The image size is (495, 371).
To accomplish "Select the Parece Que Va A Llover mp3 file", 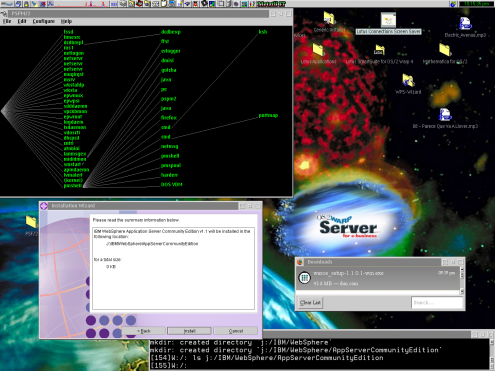I will point(445,119).
